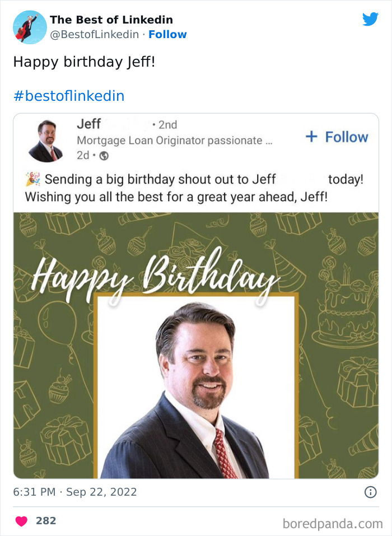Click the 282 likes count
The width and height of the screenshot is (392, 536).
pos(46,520)
